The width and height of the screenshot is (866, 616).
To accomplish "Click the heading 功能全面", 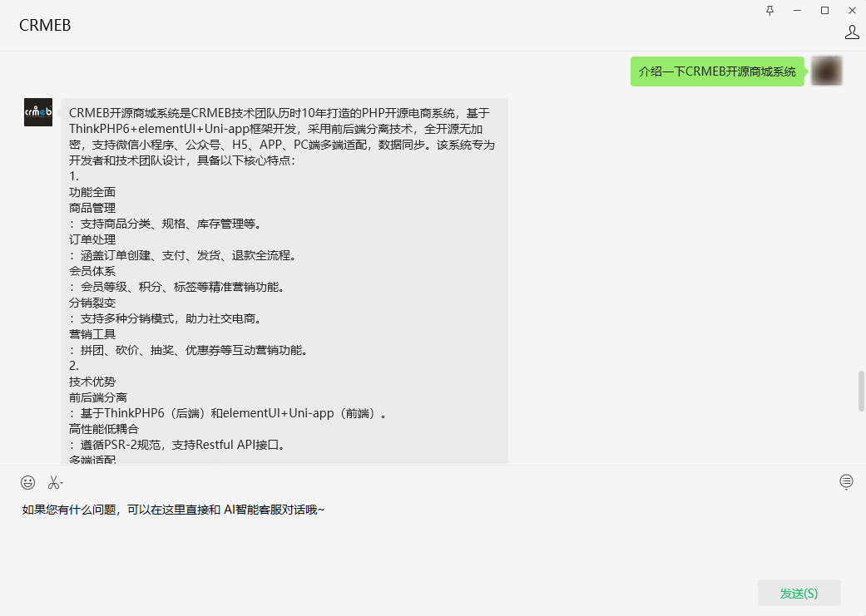I will pos(92,192).
